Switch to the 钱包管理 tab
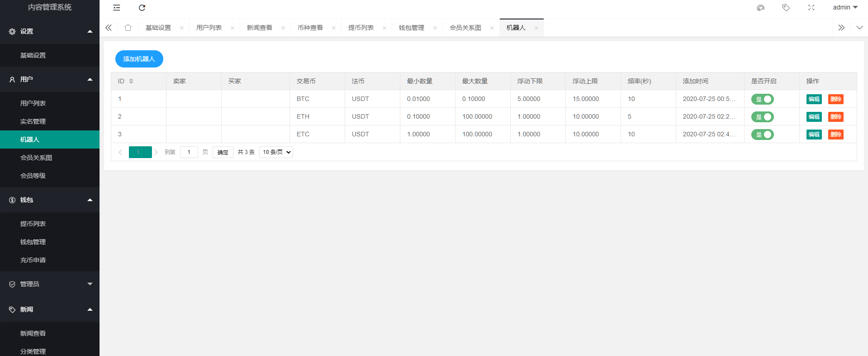 411,28
